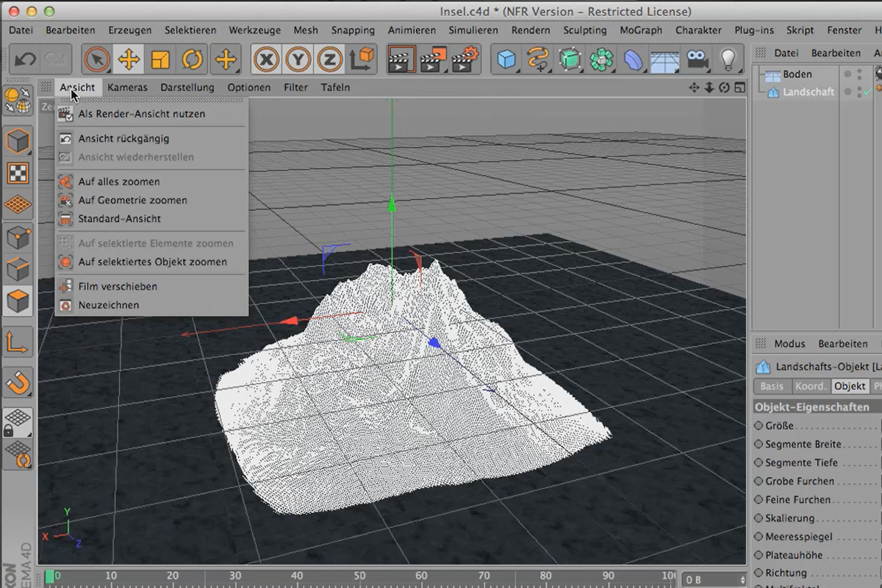Click the spline pen tool icon
The height and width of the screenshot is (588, 882).
click(x=538, y=60)
